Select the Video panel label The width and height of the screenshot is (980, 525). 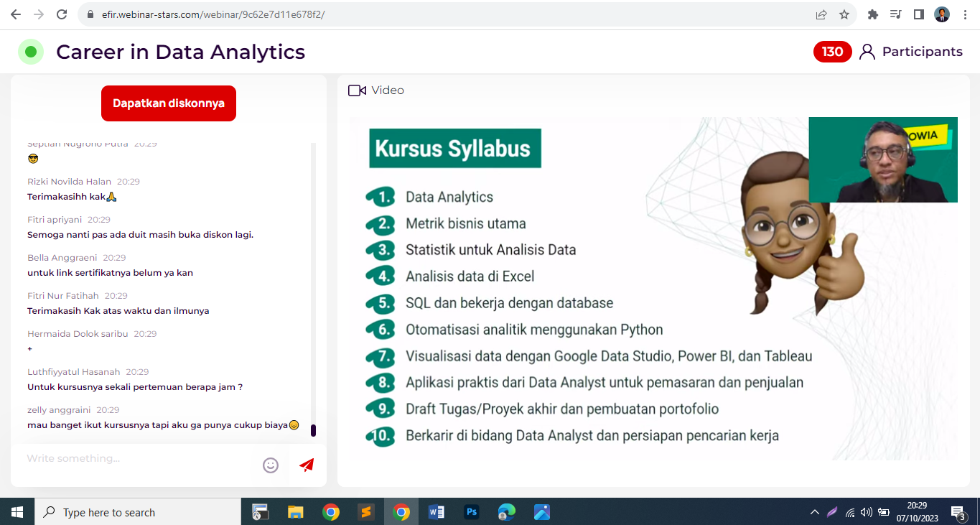pyautogui.click(x=388, y=90)
